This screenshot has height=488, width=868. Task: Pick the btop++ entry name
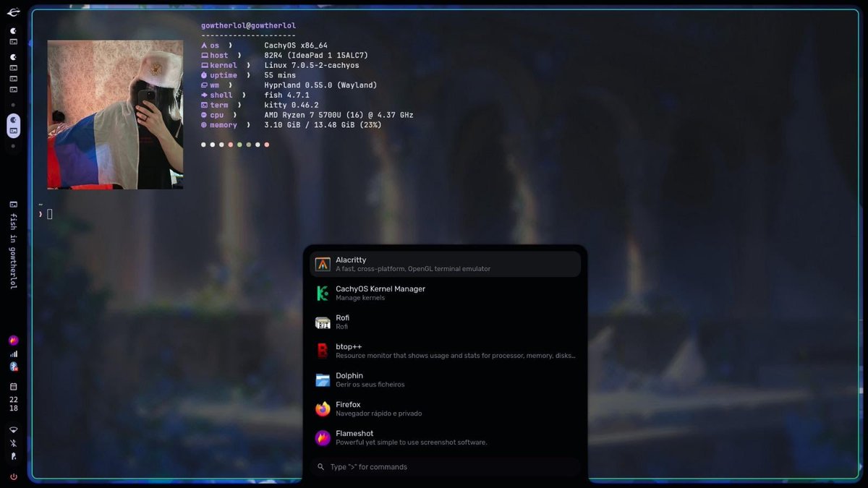coord(349,346)
